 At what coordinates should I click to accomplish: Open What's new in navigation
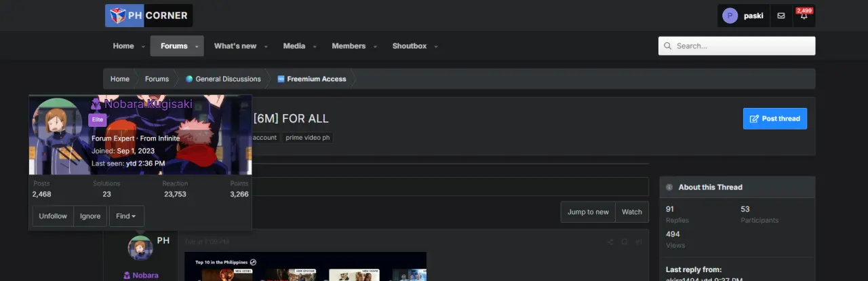[235, 46]
